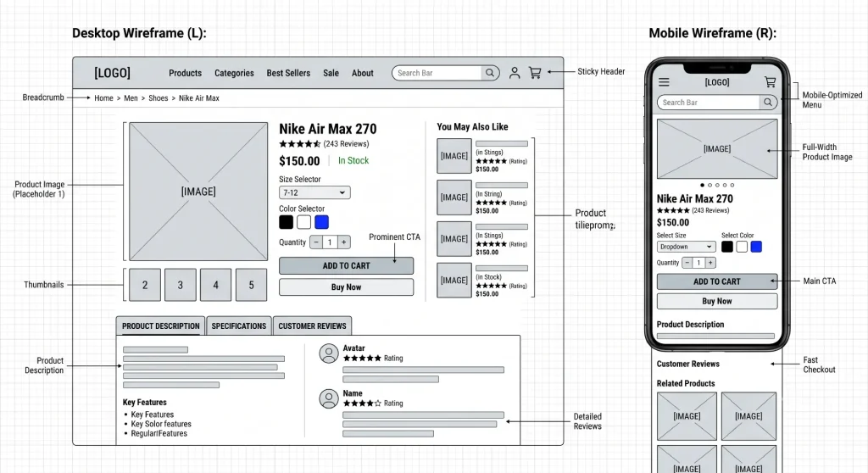The height and width of the screenshot is (473, 868).
Task: Click desktop Nike Air Max 270 star rating
Action: pyautogui.click(x=299, y=144)
